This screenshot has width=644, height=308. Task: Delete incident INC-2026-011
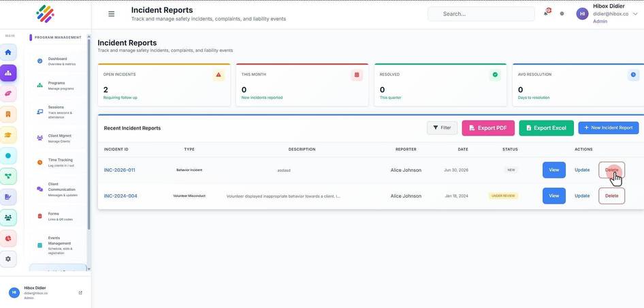click(x=611, y=170)
